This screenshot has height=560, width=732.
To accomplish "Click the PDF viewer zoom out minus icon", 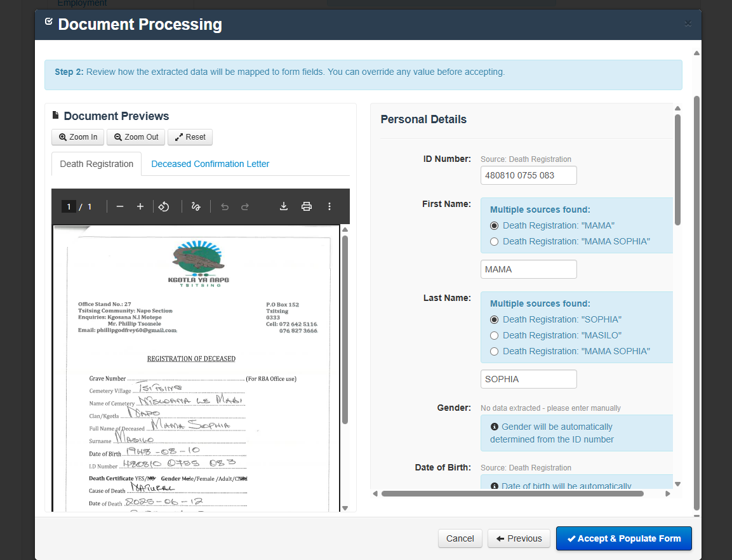I will 120,206.
